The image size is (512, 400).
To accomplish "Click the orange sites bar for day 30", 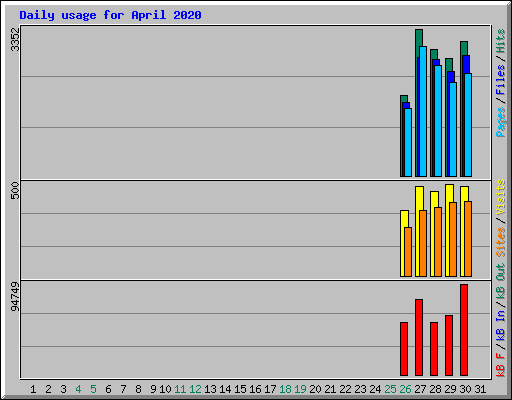I will click(468, 239).
